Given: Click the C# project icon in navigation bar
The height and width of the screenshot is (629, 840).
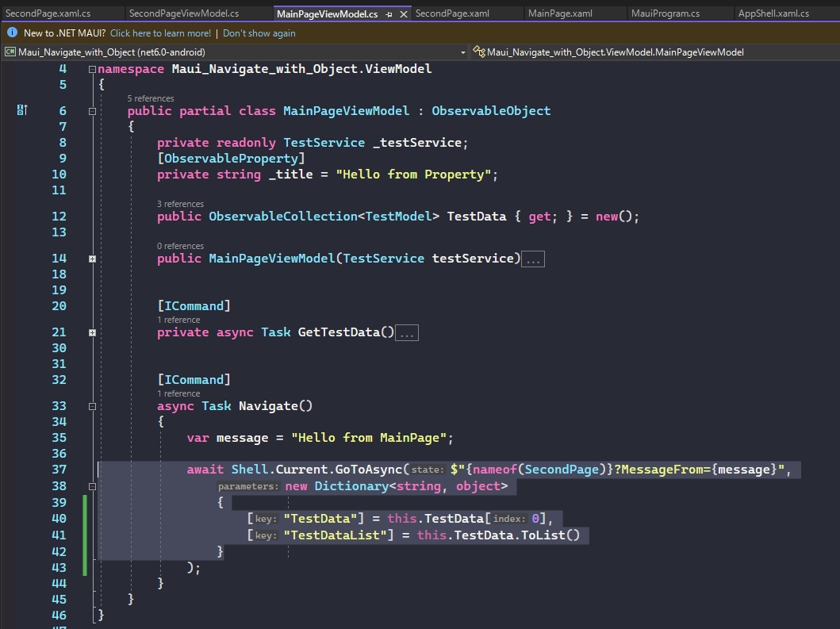Looking at the screenshot, I should pos(10,52).
